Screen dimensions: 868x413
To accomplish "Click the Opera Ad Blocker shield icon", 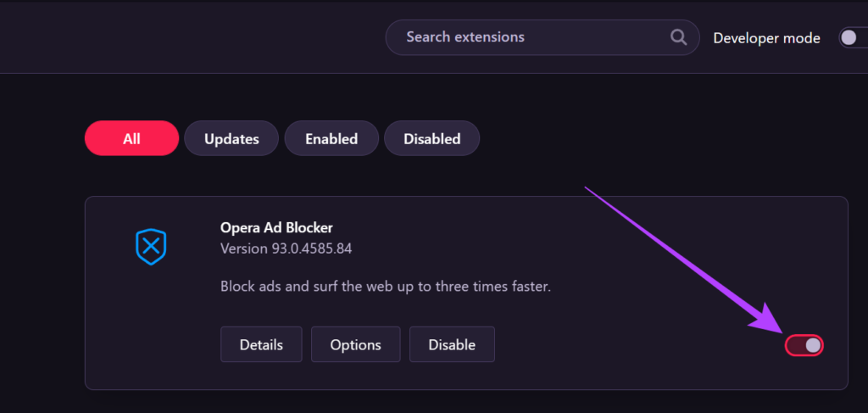I will tap(151, 247).
